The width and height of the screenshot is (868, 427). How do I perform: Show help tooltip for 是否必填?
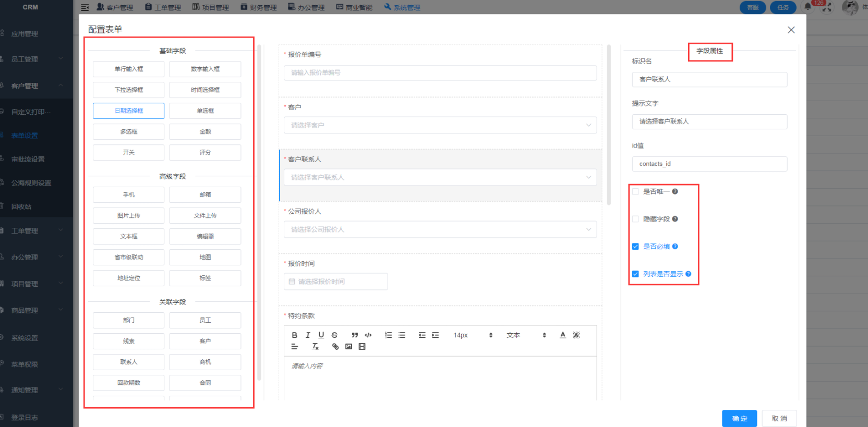pos(675,247)
